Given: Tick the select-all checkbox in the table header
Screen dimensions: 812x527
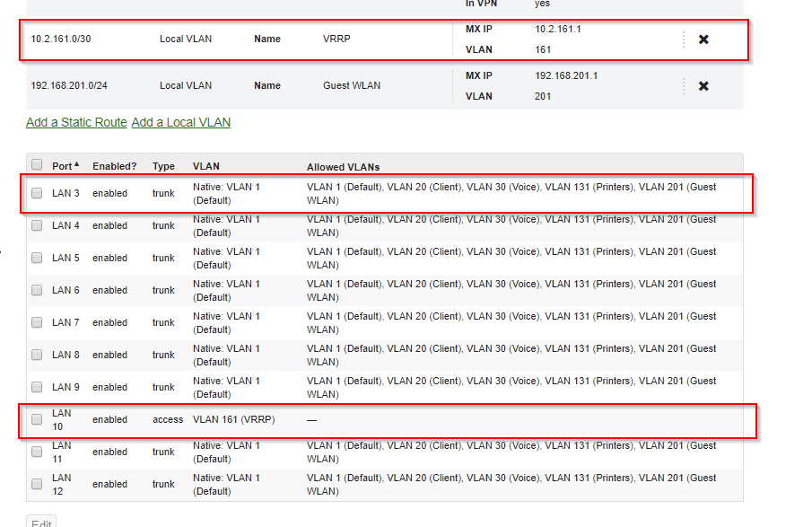Looking at the screenshot, I should pyautogui.click(x=37, y=164).
